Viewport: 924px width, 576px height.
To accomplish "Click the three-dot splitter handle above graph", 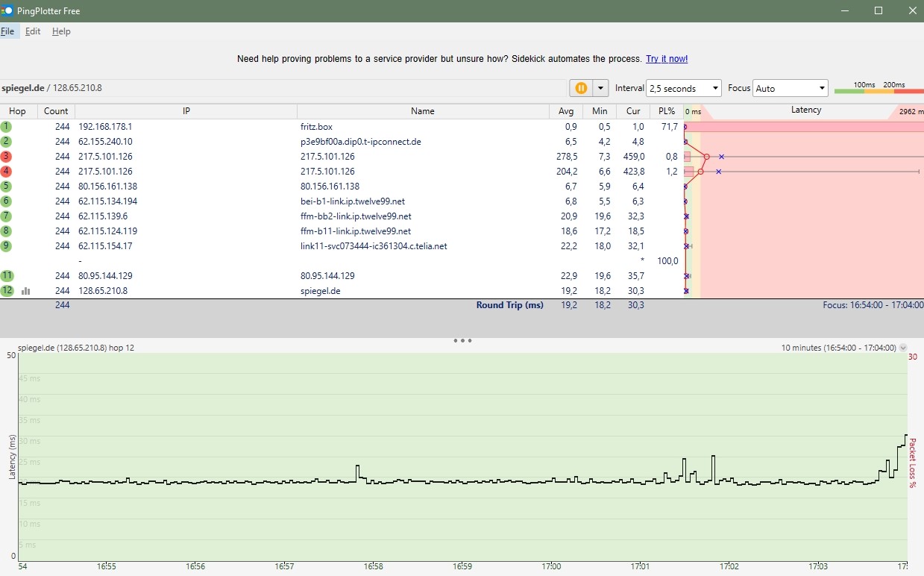I will pos(462,340).
